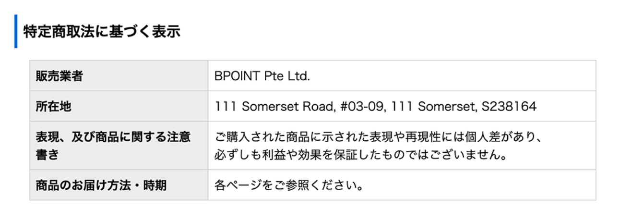Select the 所在地 label cell
The width and height of the screenshot is (644, 221).
[119, 106]
